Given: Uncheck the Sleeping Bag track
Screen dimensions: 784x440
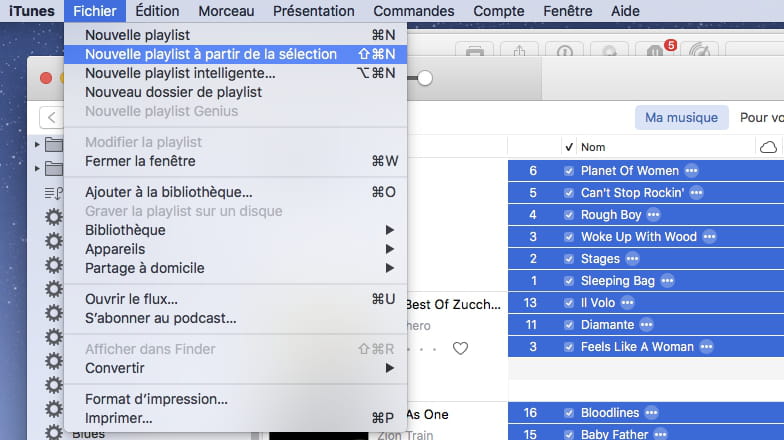Looking at the screenshot, I should pyautogui.click(x=568, y=281).
